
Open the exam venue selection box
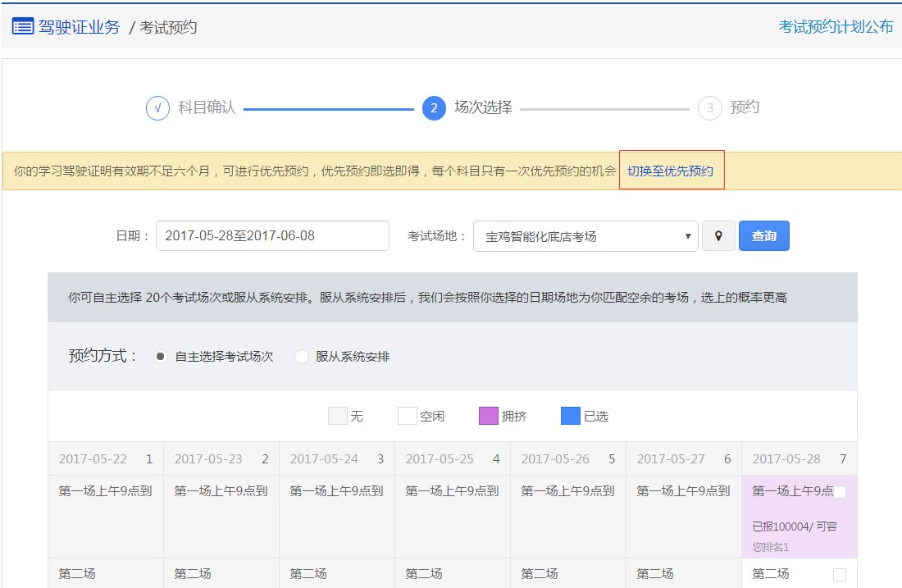[x=582, y=235]
